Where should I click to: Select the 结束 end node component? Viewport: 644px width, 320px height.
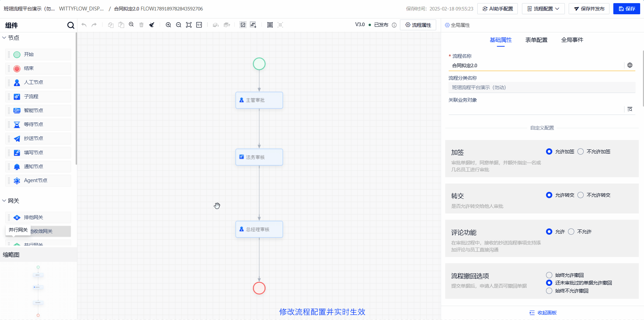coord(38,69)
